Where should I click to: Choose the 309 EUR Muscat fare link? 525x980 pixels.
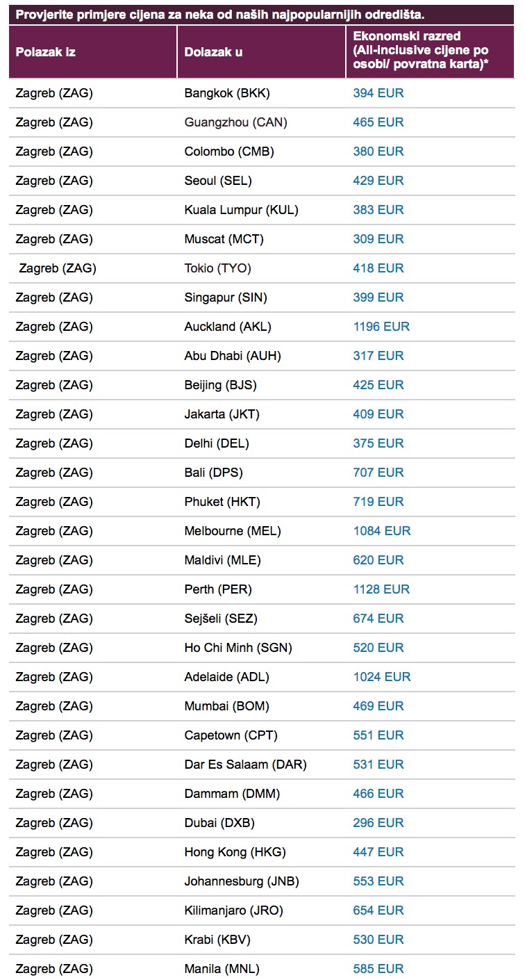[378, 239]
